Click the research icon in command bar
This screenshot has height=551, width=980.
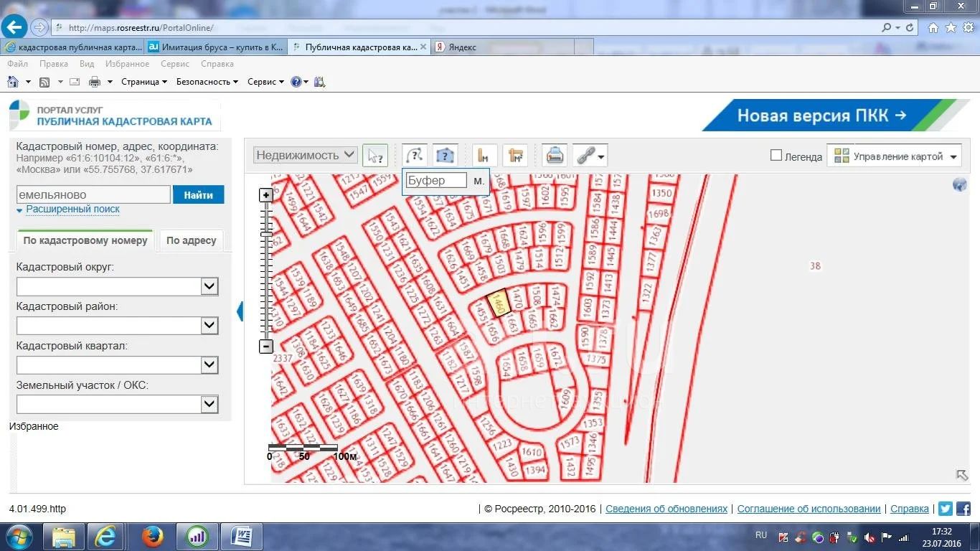(320, 82)
